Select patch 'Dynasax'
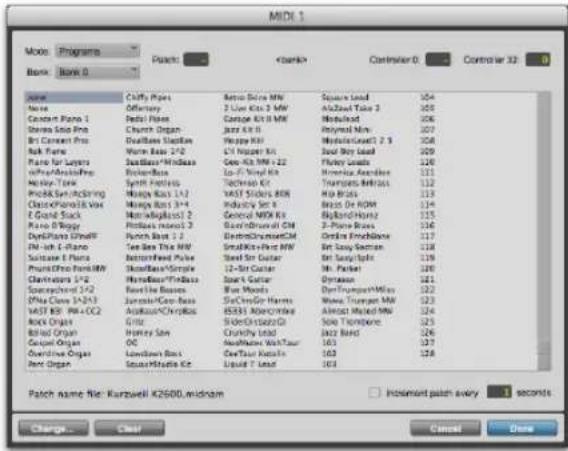 click(338, 279)
